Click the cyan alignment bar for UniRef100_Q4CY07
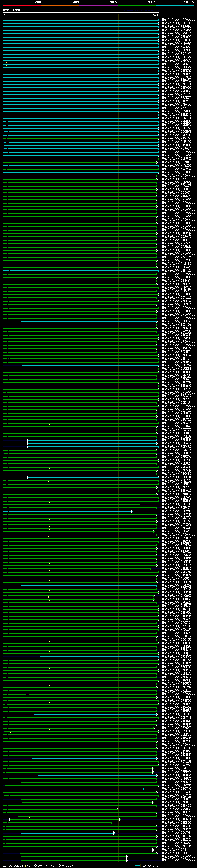The width and height of the screenshot is (197, 868). click(83, 789)
